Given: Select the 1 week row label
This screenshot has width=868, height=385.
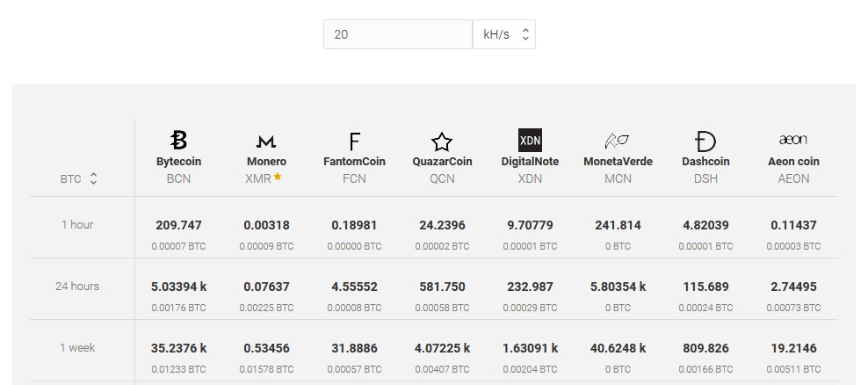Looking at the screenshot, I should coord(77,347).
